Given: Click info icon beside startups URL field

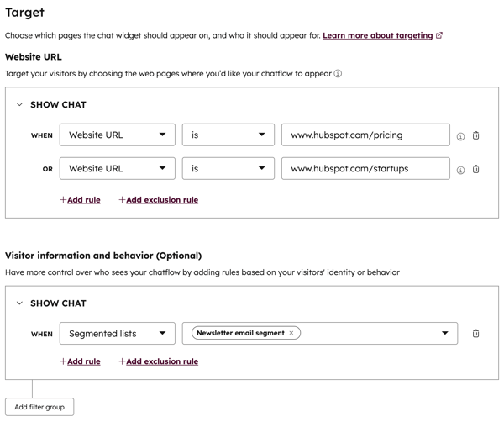Looking at the screenshot, I should [x=460, y=170].
